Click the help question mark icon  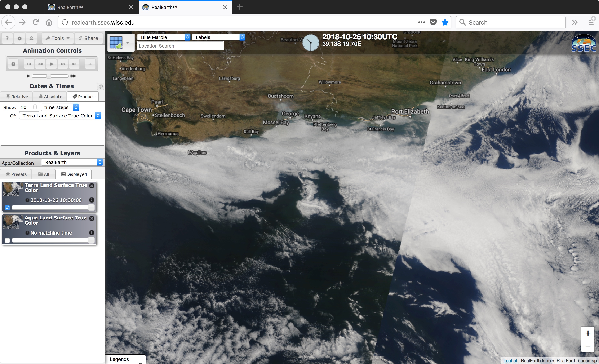7,38
